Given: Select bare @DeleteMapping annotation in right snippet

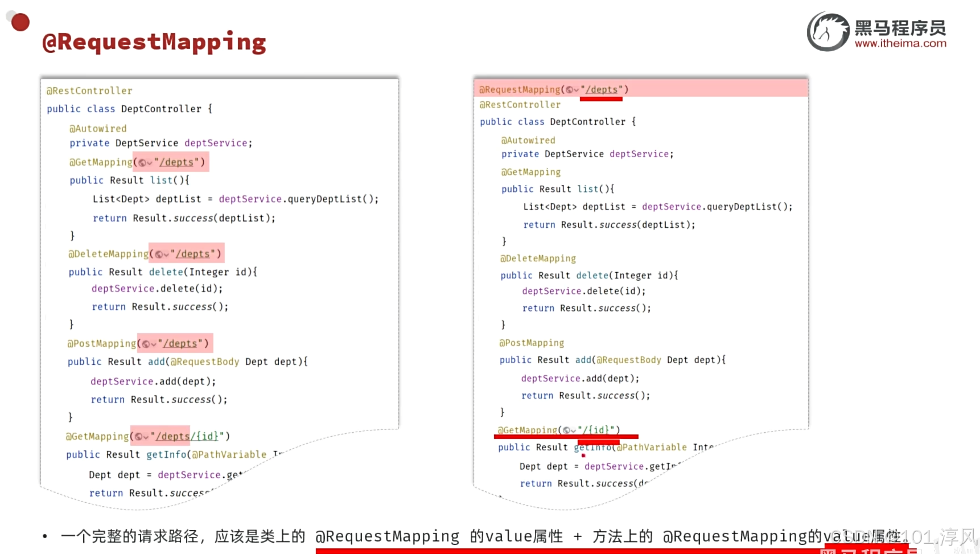Looking at the screenshot, I should [x=538, y=258].
